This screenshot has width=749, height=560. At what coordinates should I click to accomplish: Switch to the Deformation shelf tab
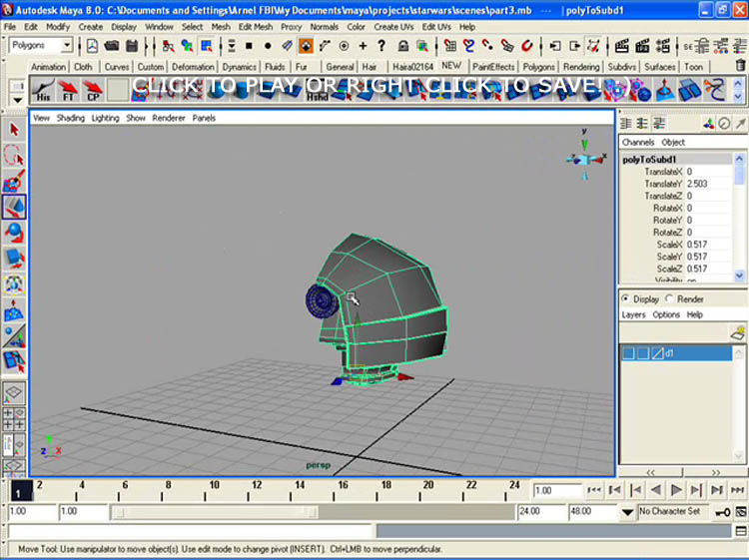[193, 67]
